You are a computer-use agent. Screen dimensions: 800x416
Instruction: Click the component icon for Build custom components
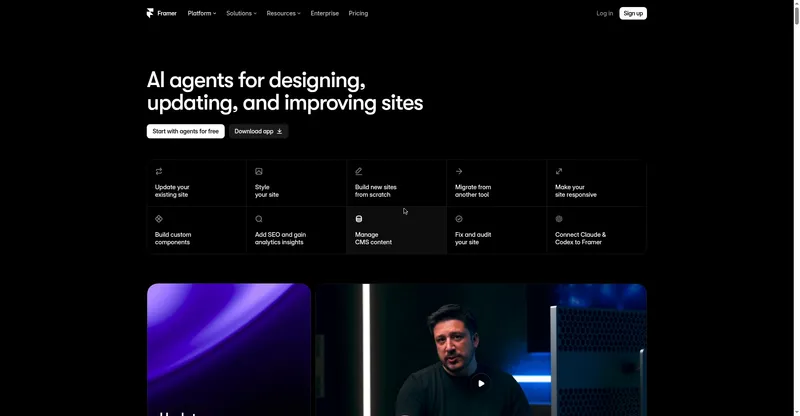(159, 219)
